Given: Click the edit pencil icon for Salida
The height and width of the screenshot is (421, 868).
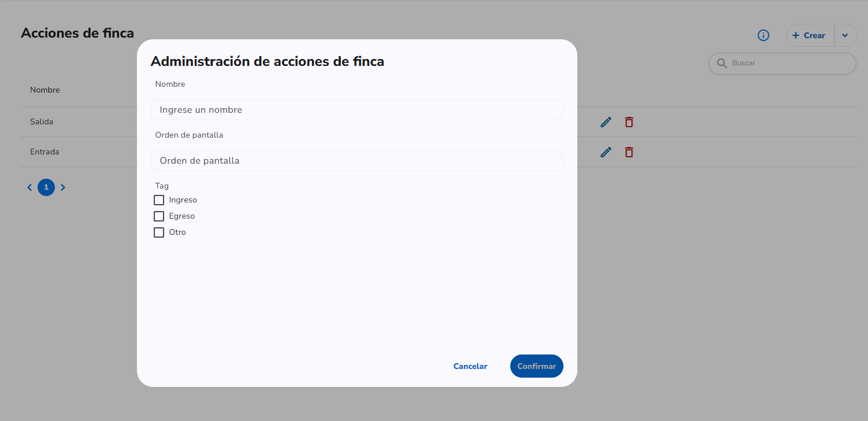Looking at the screenshot, I should pos(606,122).
